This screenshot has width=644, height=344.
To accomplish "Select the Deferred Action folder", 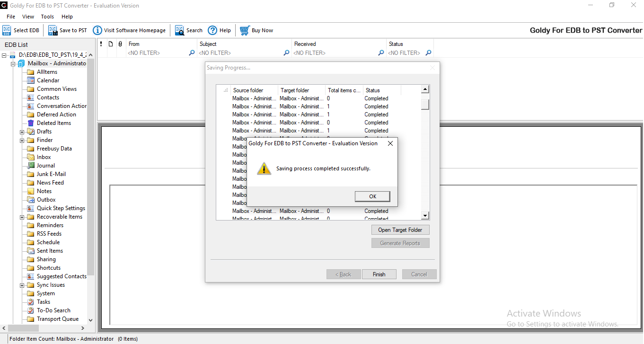I will 56,115.
